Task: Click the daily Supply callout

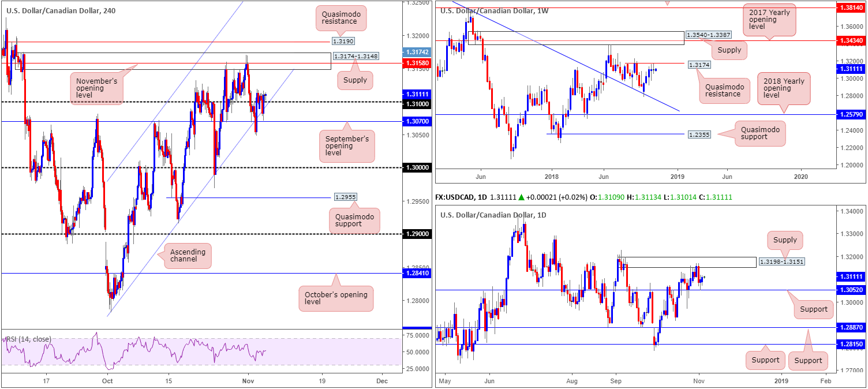Action: click(x=785, y=240)
